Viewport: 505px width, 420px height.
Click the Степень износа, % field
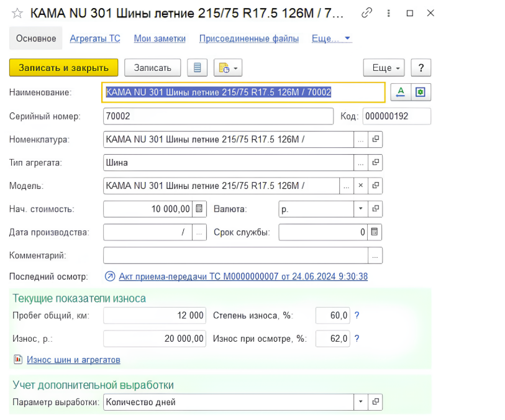coord(333,316)
